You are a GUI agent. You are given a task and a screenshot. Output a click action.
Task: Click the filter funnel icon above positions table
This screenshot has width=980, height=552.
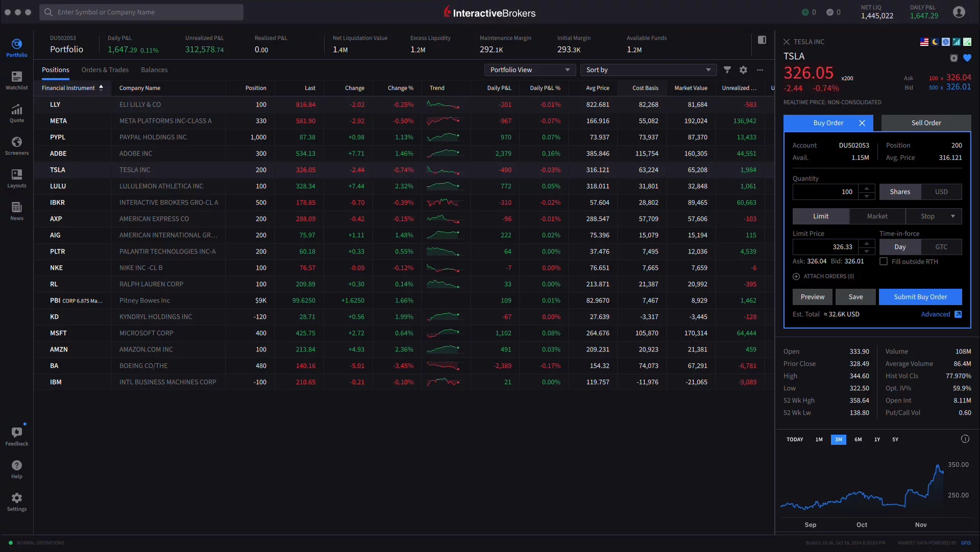click(x=727, y=70)
